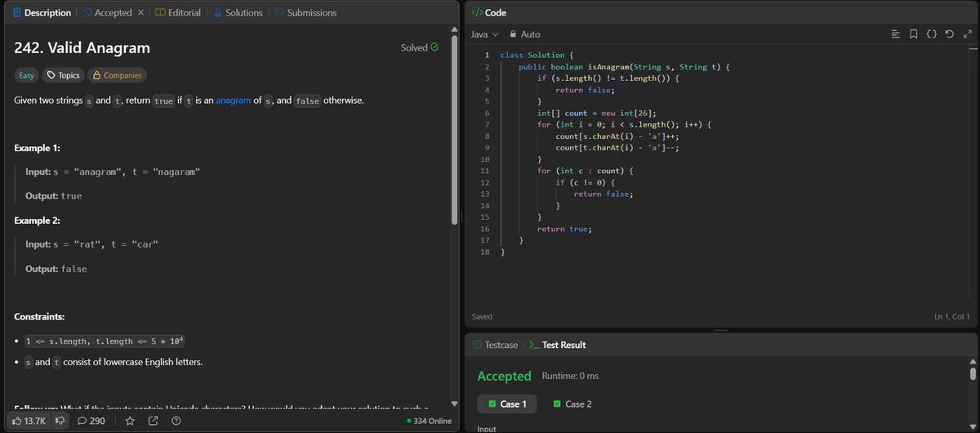Show the Topics tag
The width and height of the screenshot is (980, 433).
[x=63, y=75]
